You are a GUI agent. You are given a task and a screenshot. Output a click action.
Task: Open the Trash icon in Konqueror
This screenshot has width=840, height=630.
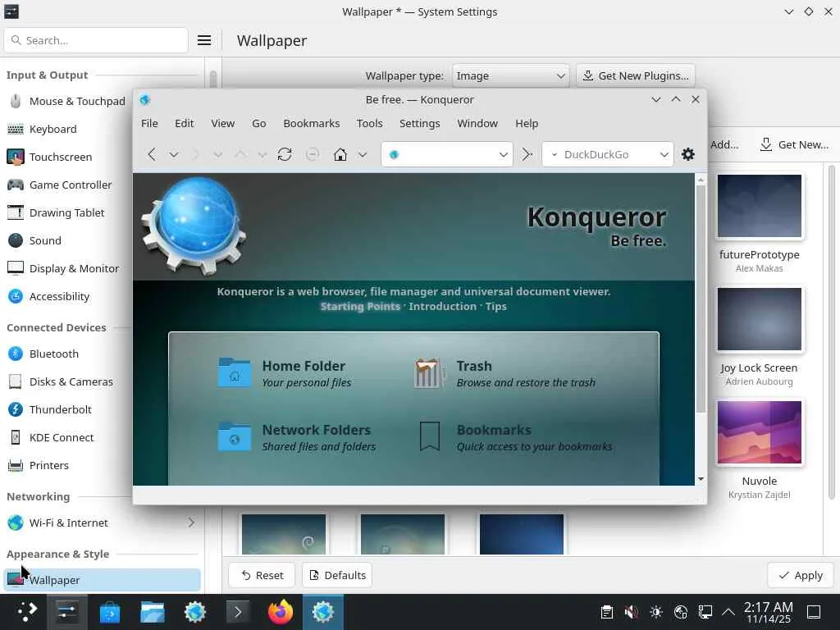click(x=429, y=372)
